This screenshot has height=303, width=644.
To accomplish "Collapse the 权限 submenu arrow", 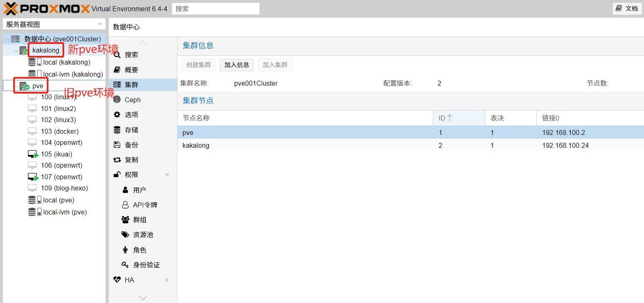I will [x=167, y=175].
